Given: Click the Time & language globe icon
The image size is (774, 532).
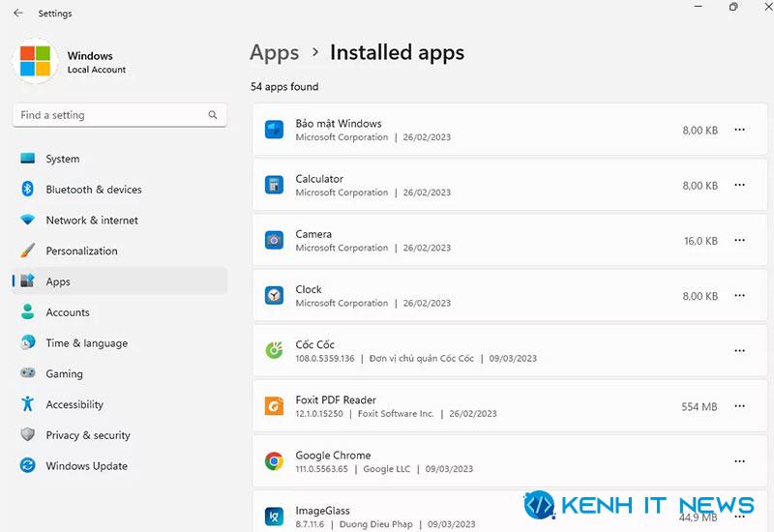Looking at the screenshot, I should 28,342.
